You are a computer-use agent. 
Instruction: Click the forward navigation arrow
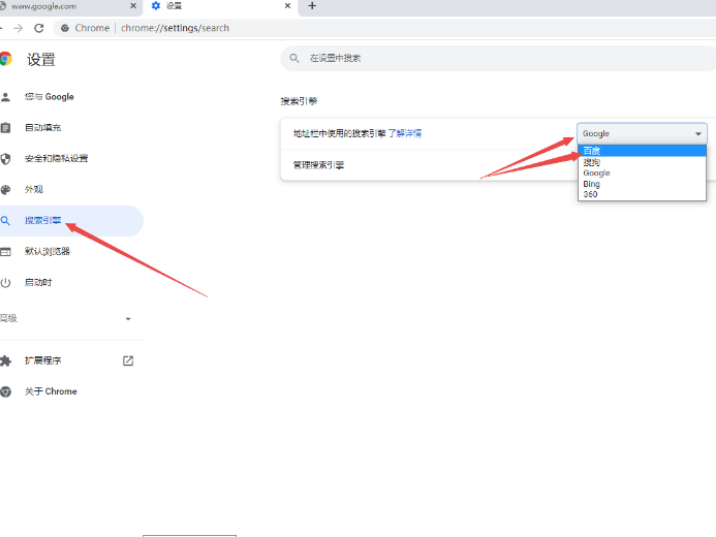coord(18,28)
